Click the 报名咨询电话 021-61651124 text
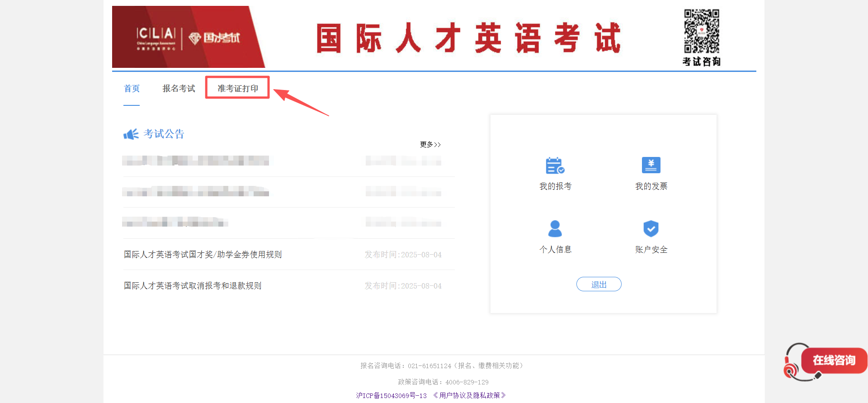 coord(442,366)
